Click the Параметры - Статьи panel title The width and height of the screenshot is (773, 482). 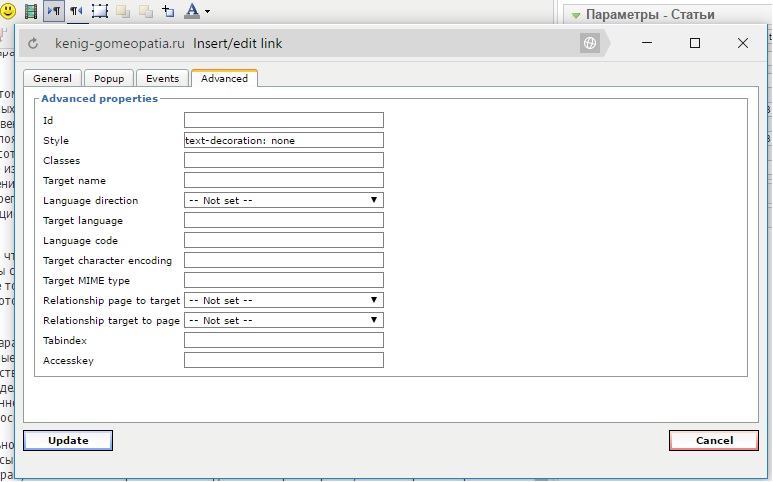[x=650, y=15]
